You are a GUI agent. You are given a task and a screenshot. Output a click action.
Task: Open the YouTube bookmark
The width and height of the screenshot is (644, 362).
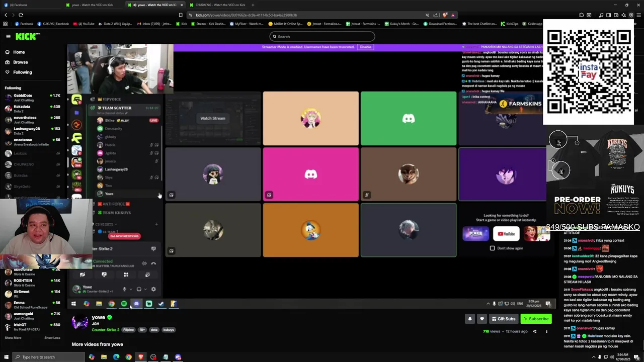click(x=84, y=24)
